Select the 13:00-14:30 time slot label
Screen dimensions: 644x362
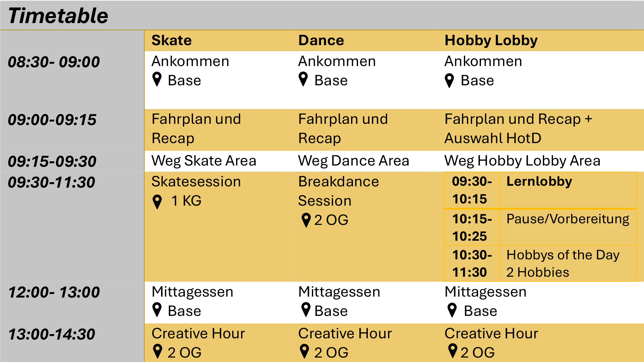click(x=52, y=334)
